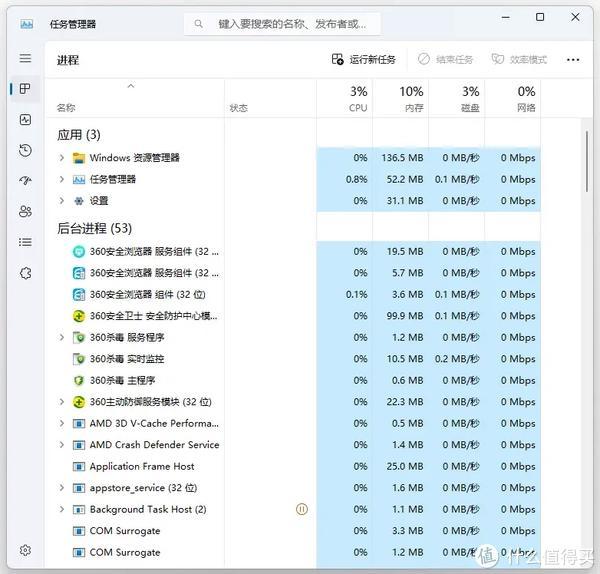The height and width of the screenshot is (574, 600).
Task: Click the 设置 gear process icon
Action: [79, 201]
